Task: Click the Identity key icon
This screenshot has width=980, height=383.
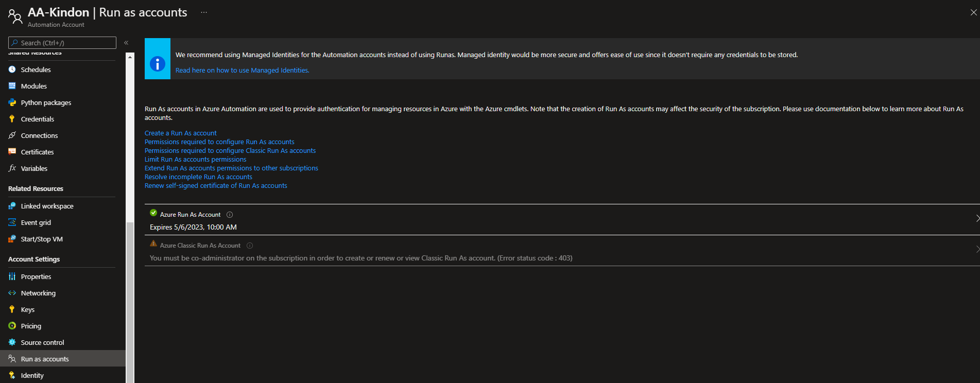Action: click(x=12, y=375)
